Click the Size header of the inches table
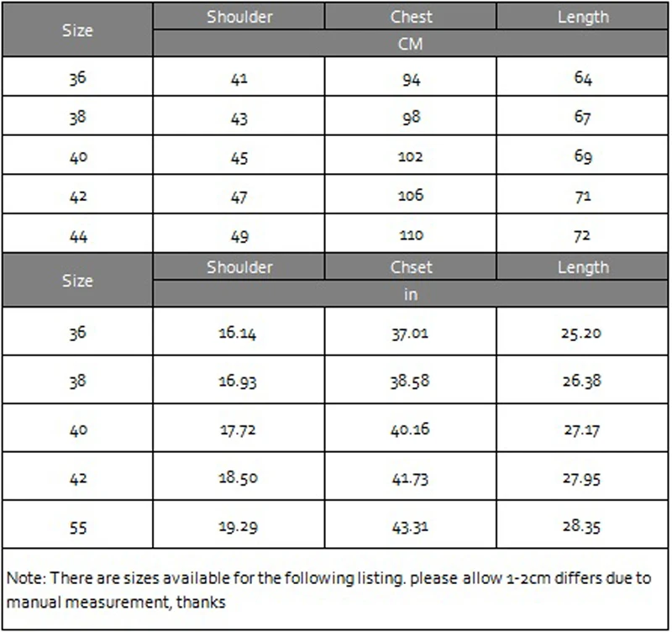This screenshot has width=672, height=632. [x=77, y=281]
